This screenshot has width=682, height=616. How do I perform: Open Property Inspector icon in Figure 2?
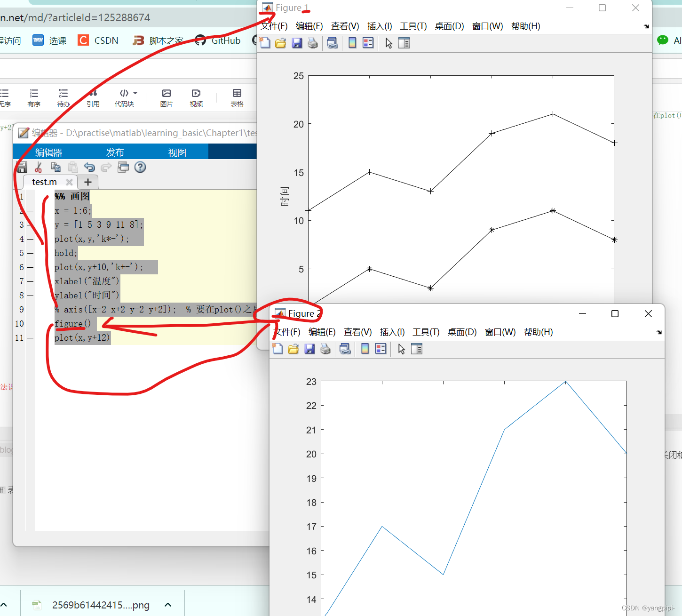coord(417,349)
